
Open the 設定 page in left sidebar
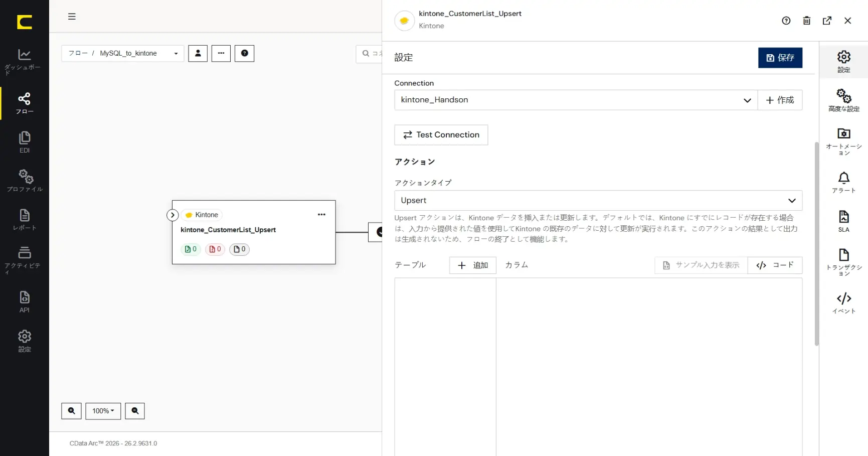pos(24,341)
